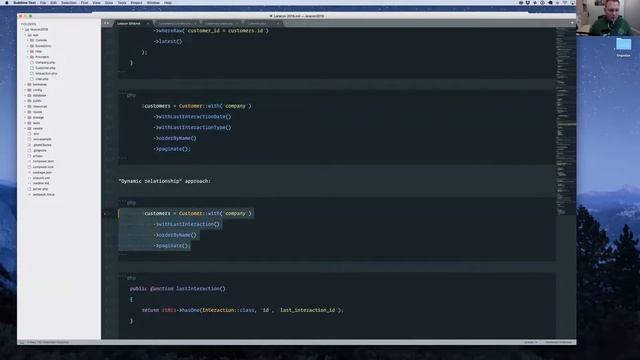640x360 pixels.
Task: Open .env.example in the sidebar
Action: point(42,139)
